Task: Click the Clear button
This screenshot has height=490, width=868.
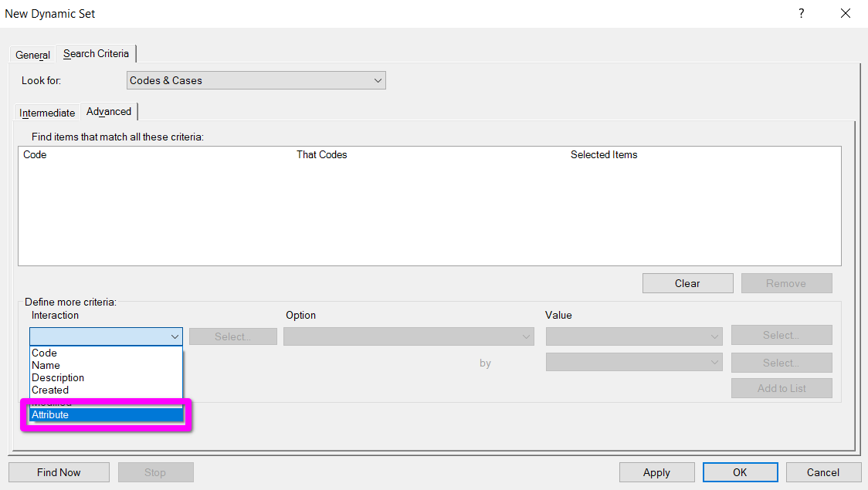Action: [687, 283]
